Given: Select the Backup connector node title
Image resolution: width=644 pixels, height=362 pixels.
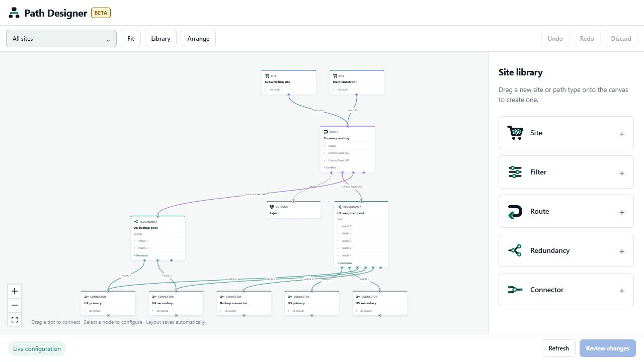Looking at the screenshot, I should pyautogui.click(x=233, y=303).
